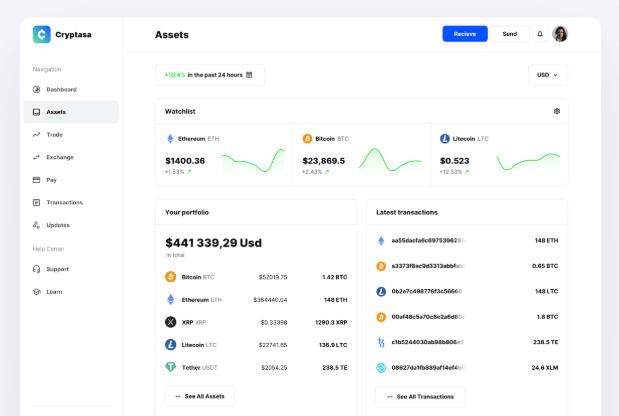Click the icon of the 0.65 BTC transaction
619x416 pixels.
click(381, 266)
